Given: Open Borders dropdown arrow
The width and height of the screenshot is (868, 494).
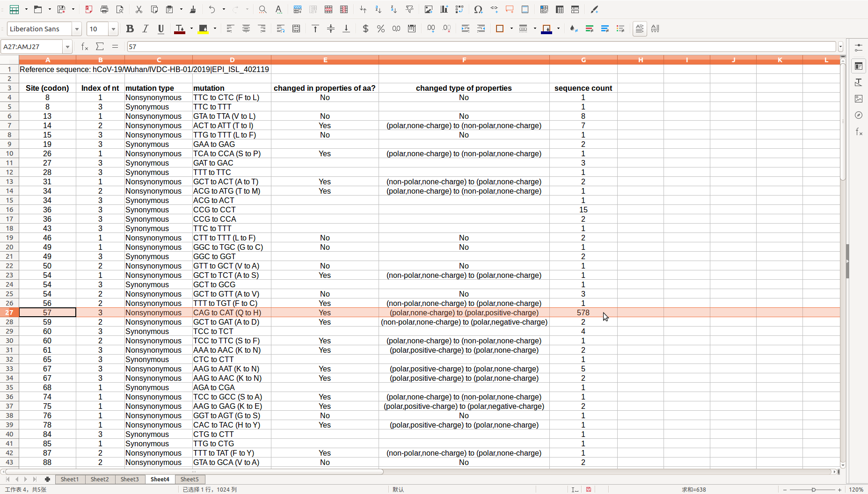Looking at the screenshot, I should (511, 29).
